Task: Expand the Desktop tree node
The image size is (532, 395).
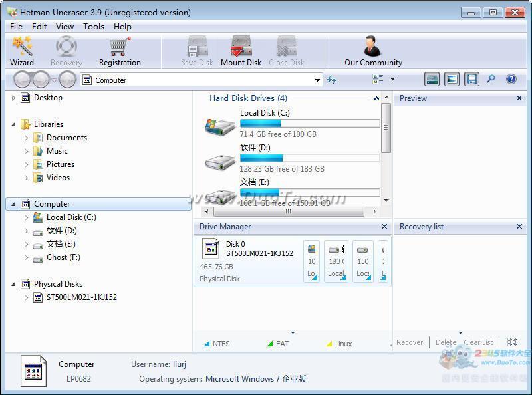Action: tap(13, 98)
